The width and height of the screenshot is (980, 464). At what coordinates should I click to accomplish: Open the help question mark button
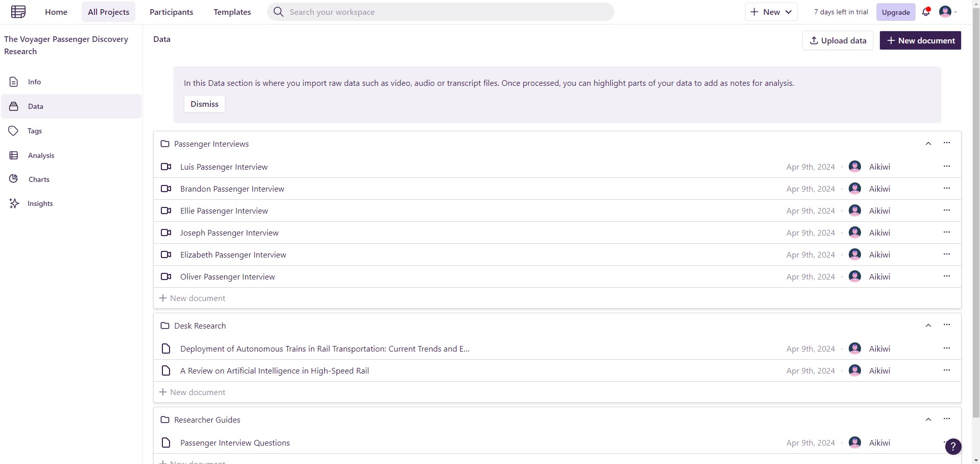click(x=953, y=447)
